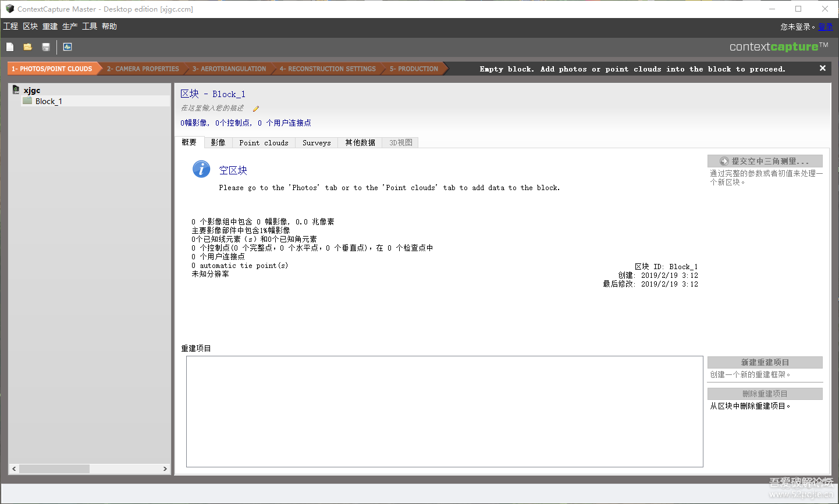839x504 pixels.
Task: Click the right arrow of tree scrollbar
Action: [165, 469]
